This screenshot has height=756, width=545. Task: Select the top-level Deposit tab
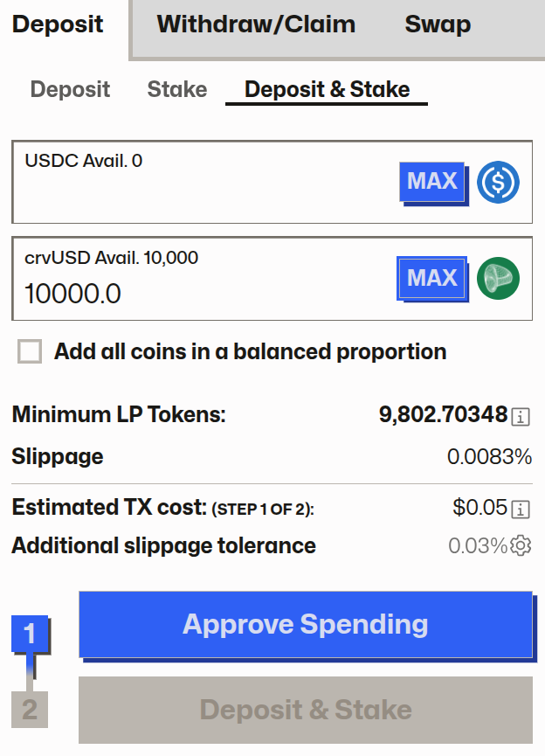point(58,24)
